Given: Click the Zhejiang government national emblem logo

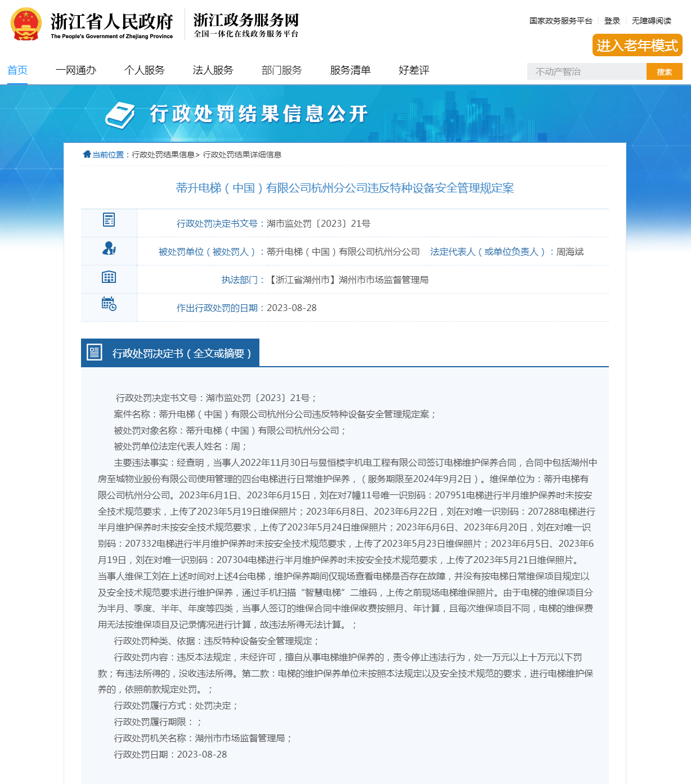Looking at the screenshot, I should coord(26,24).
